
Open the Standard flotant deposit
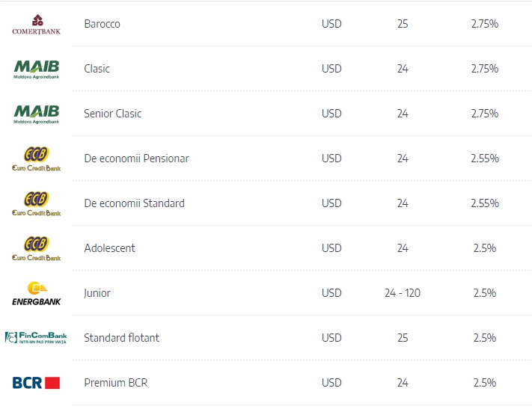121,338
